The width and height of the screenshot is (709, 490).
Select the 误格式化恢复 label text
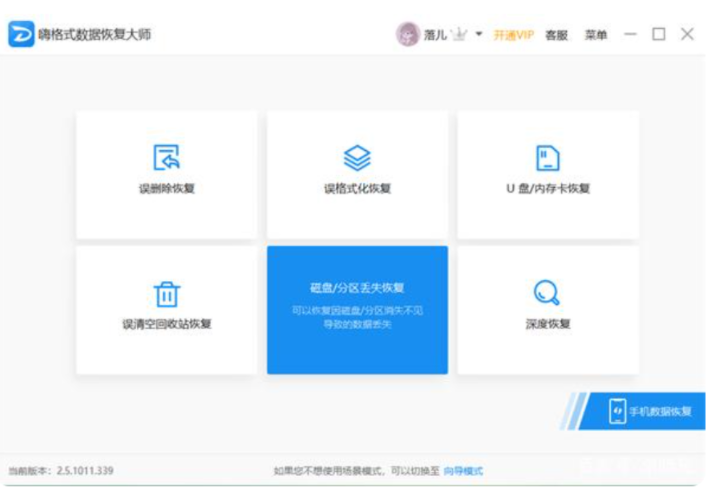click(x=357, y=188)
